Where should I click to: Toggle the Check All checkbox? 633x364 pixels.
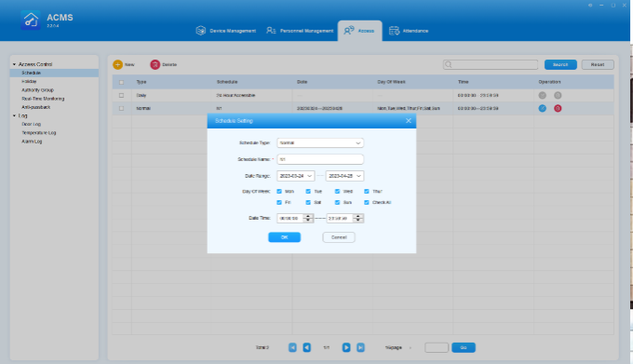367,202
